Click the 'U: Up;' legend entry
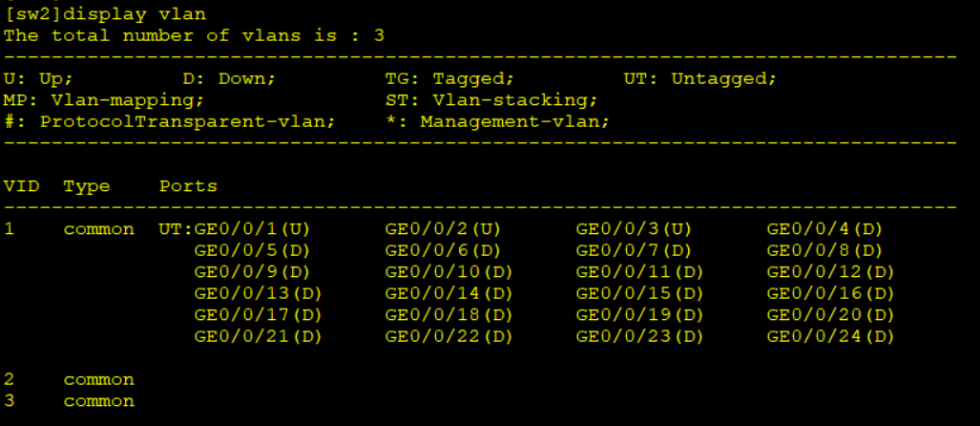Screen dimensions: 980x426 [x=38, y=78]
